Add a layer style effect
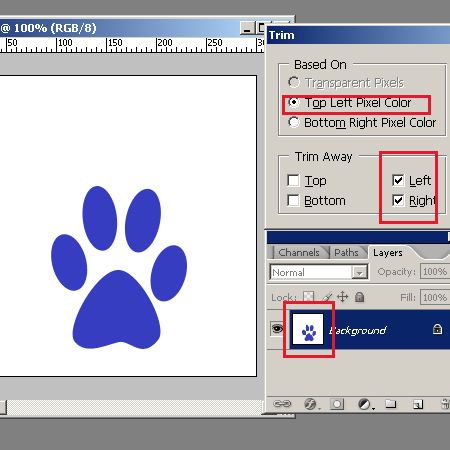Screen dimensions: 450x450 coord(311,404)
